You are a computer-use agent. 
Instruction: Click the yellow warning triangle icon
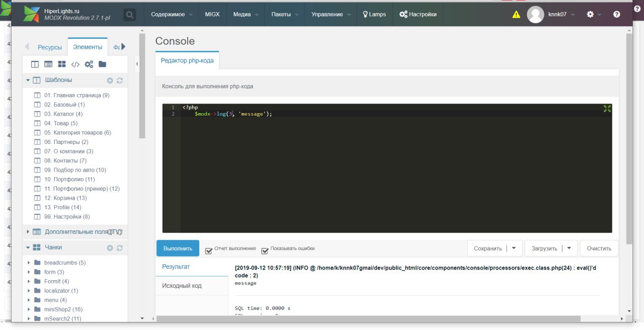tap(516, 15)
